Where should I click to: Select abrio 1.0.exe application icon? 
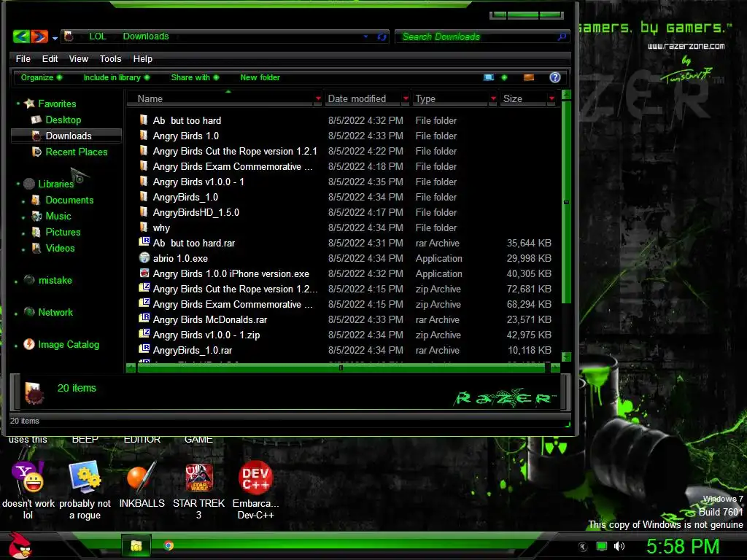144,257
